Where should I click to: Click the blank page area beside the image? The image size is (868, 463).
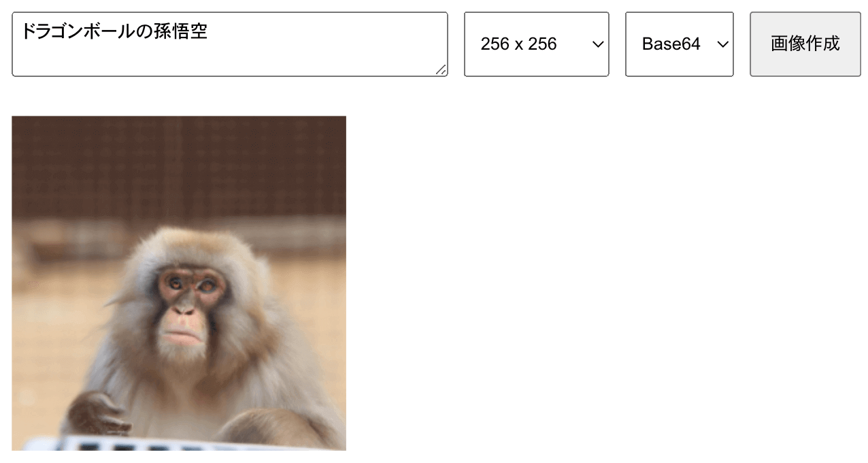pos(605,283)
